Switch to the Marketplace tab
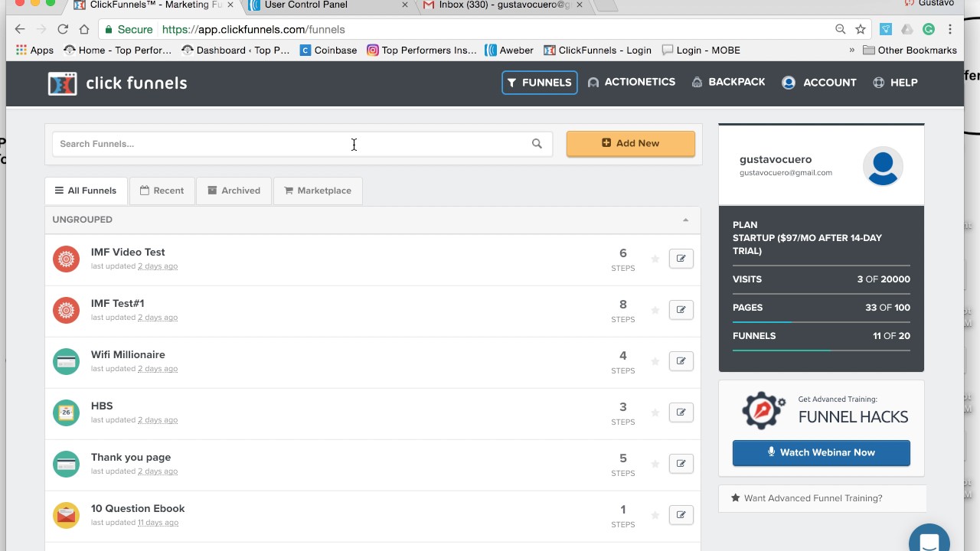 point(318,191)
